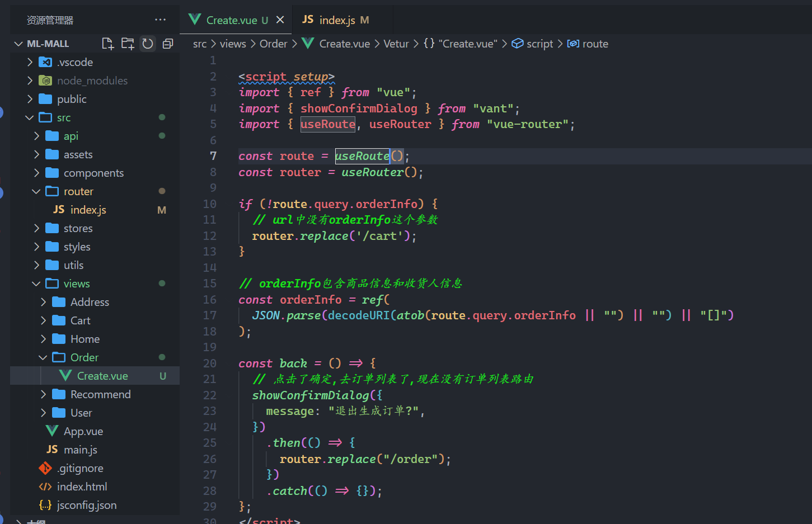Image resolution: width=812 pixels, height=524 pixels.
Task: Open index.html from the explorer
Action: point(95,487)
